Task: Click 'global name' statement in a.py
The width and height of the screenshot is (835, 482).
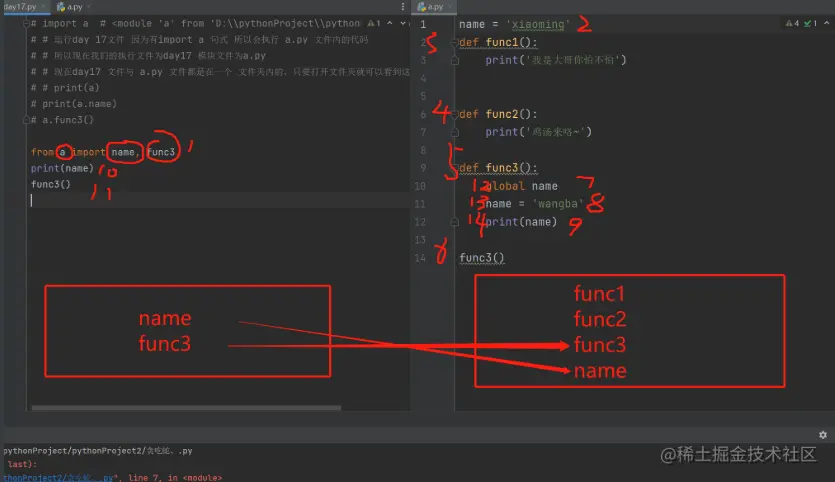Action: [521, 186]
